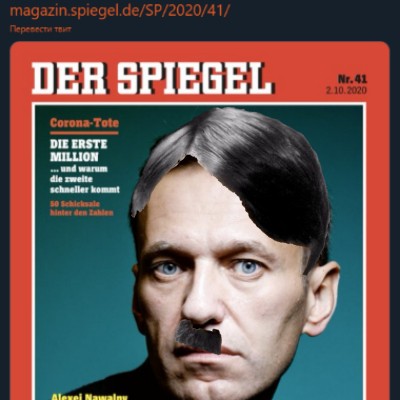The height and width of the screenshot is (400, 400).
Task: Click the '50 Schicksale hinter den Zahlen' subline
Action: click(82, 208)
